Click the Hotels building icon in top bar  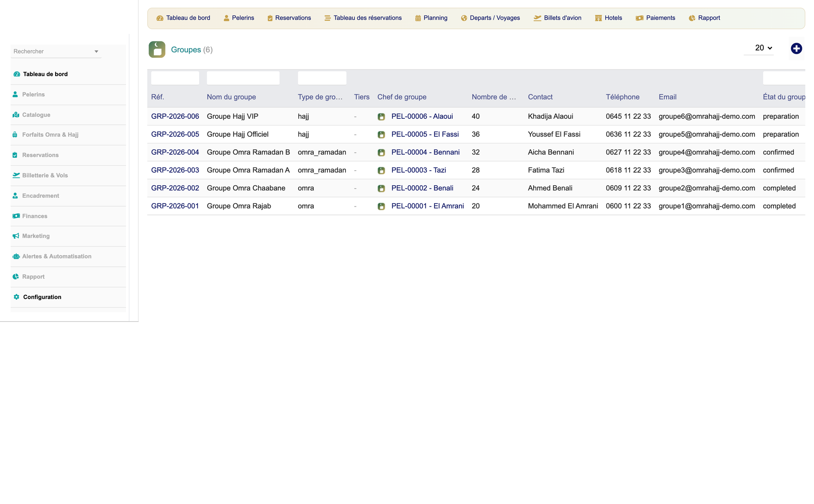[x=599, y=18]
